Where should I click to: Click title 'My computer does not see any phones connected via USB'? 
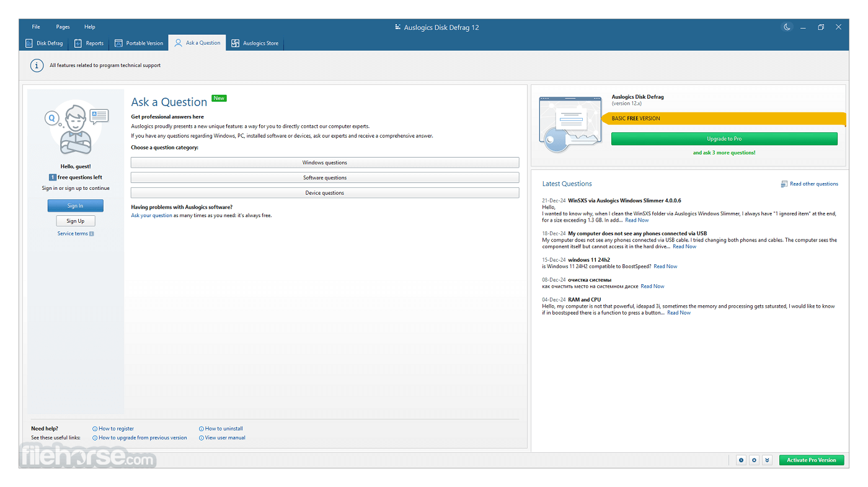pos(637,234)
